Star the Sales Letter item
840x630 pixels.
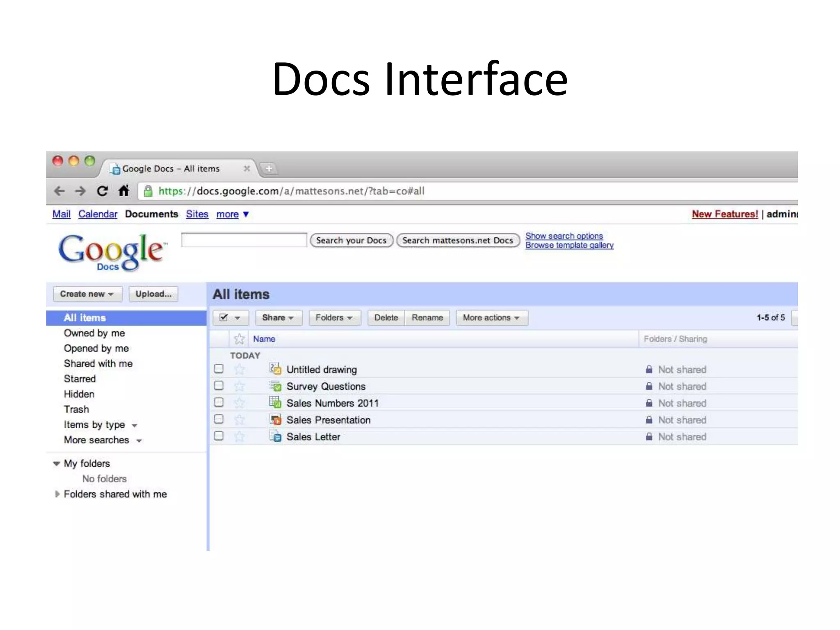239,436
